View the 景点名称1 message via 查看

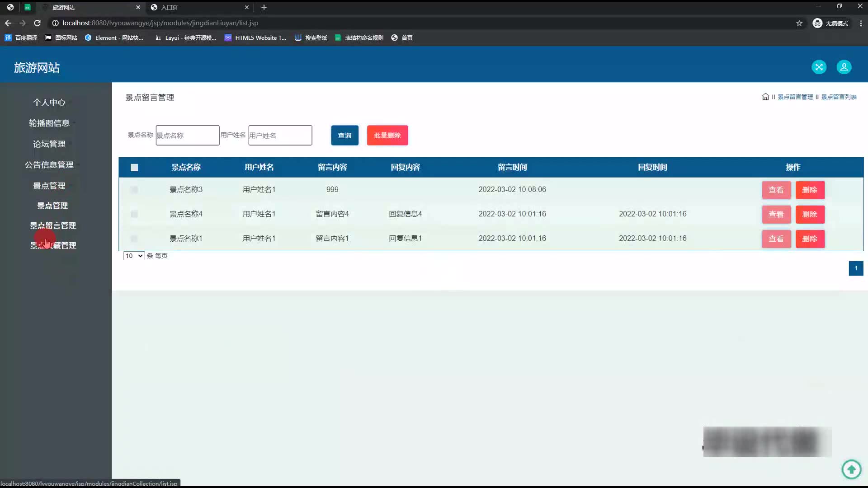click(x=776, y=239)
